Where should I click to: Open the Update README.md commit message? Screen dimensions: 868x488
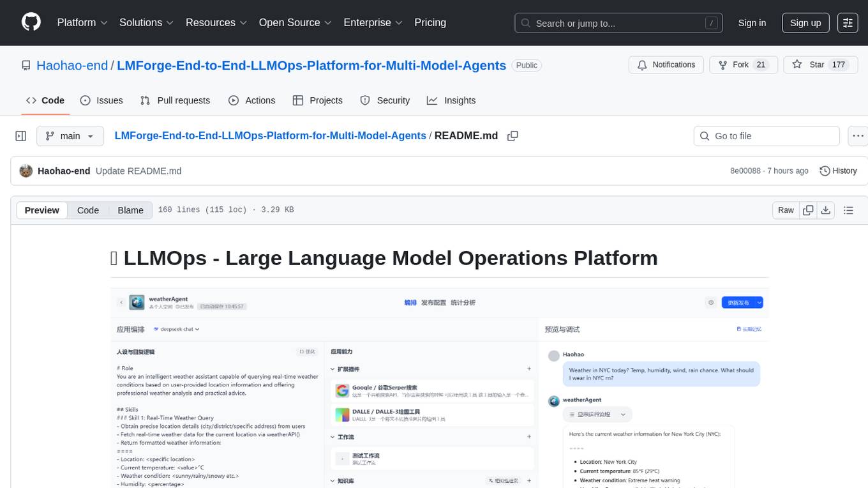138,171
